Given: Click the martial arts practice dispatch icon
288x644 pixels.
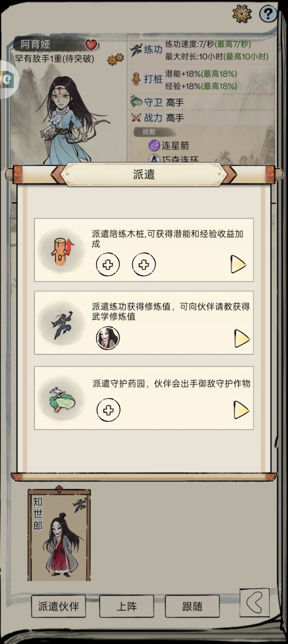Looking at the screenshot, I should pos(62,324).
